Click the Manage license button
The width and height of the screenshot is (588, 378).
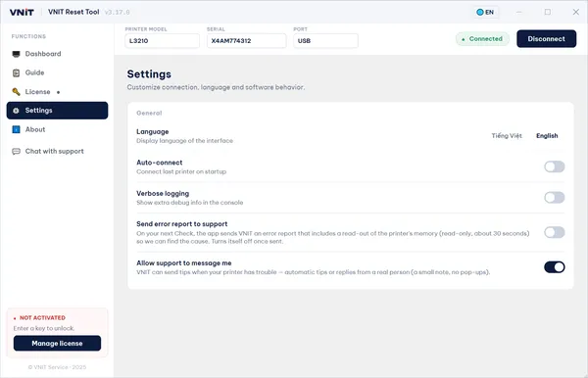[x=57, y=344]
